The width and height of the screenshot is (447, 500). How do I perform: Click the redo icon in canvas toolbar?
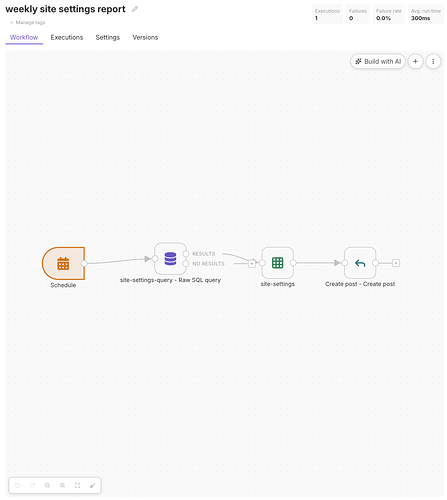pos(33,485)
